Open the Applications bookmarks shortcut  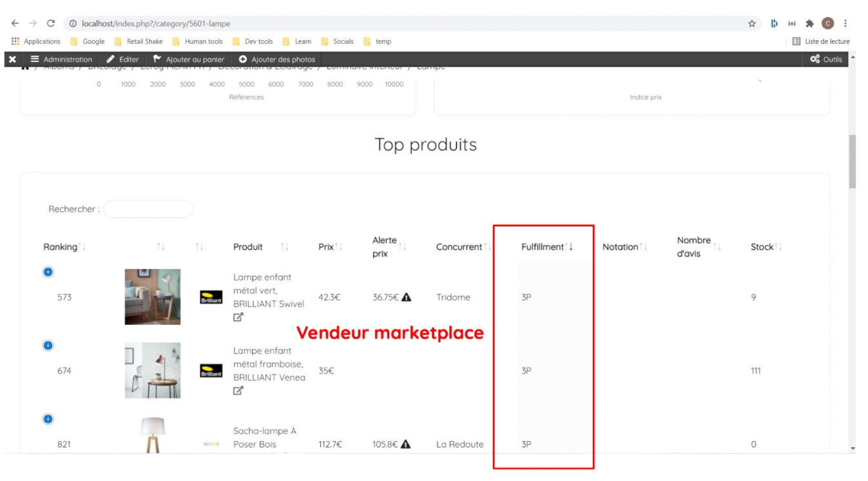click(36, 41)
